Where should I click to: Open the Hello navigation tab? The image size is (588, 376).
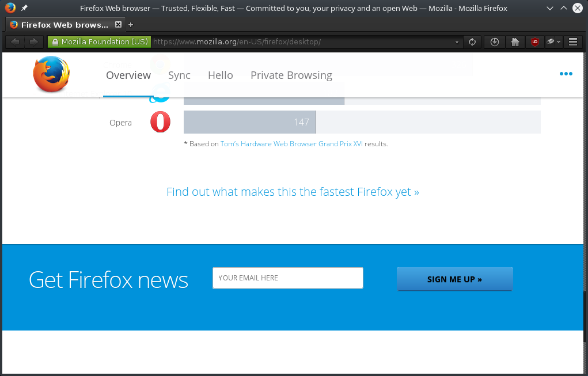pyautogui.click(x=221, y=75)
